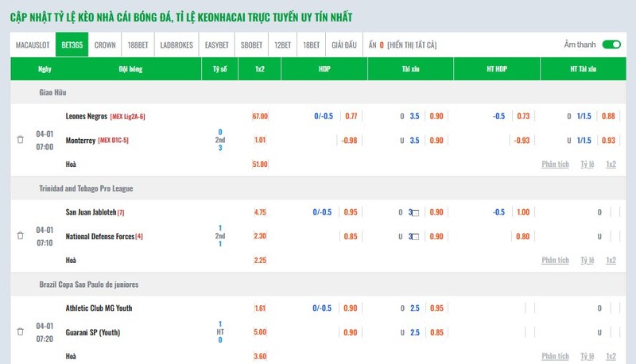Open Phân tích for the Monterrey match
The height and width of the screenshot is (364, 636).
coord(555,165)
